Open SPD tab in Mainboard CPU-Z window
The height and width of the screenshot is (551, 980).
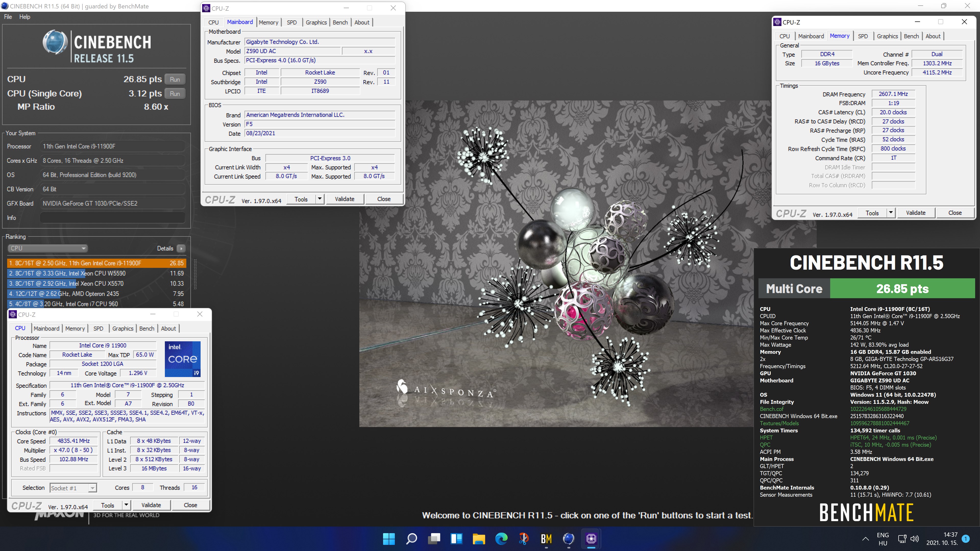click(292, 22)
